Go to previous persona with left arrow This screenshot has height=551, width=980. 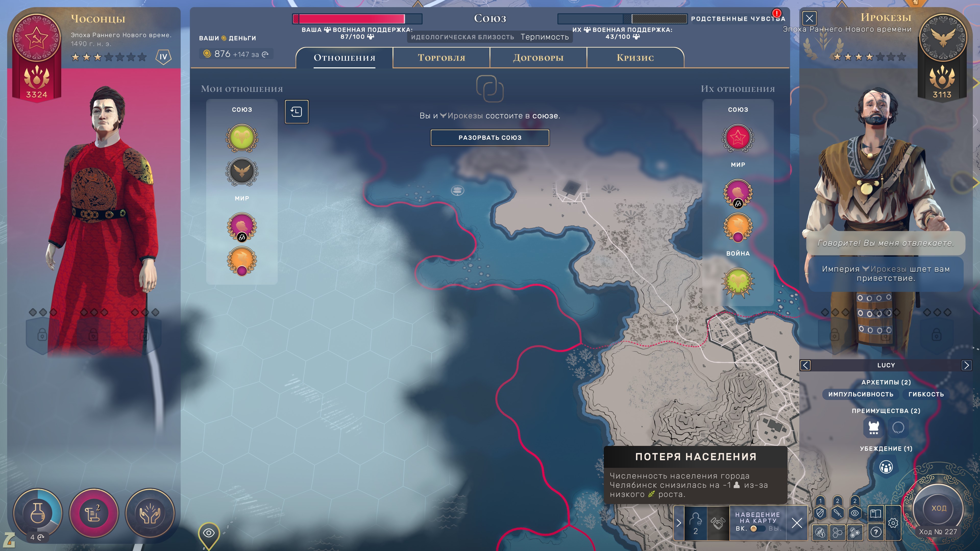point(805,366)
